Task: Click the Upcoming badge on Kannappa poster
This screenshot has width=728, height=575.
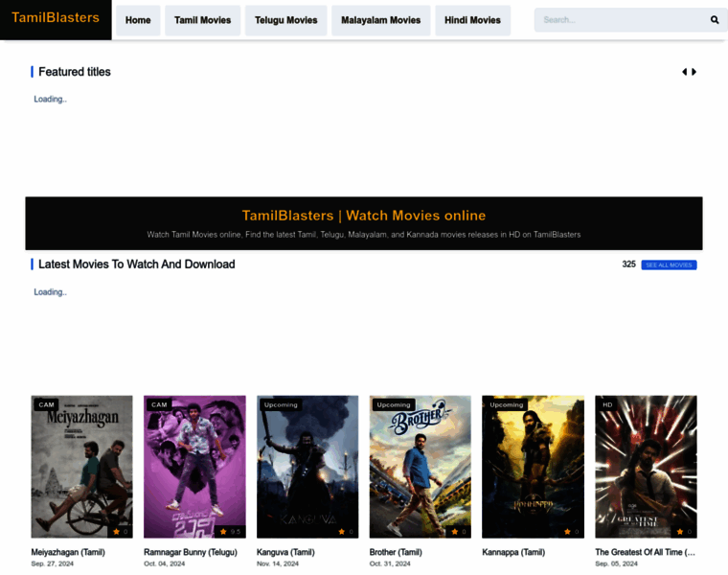Action: (x=507, y=404)
